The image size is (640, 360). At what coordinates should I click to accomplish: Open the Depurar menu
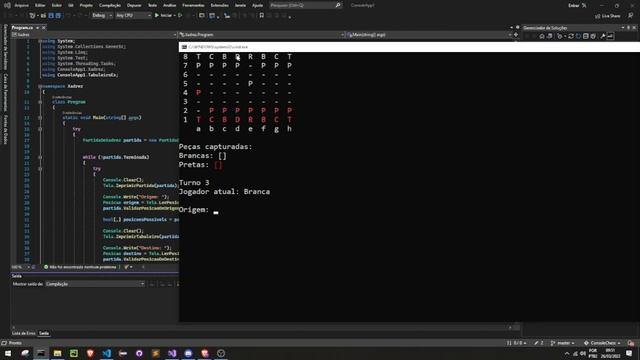click(134, 5)
